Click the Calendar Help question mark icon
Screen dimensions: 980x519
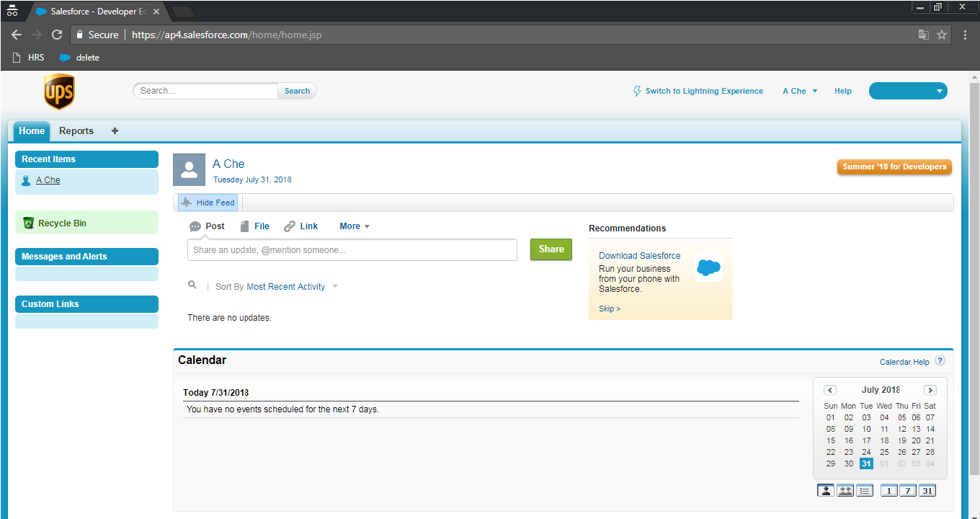940,361
